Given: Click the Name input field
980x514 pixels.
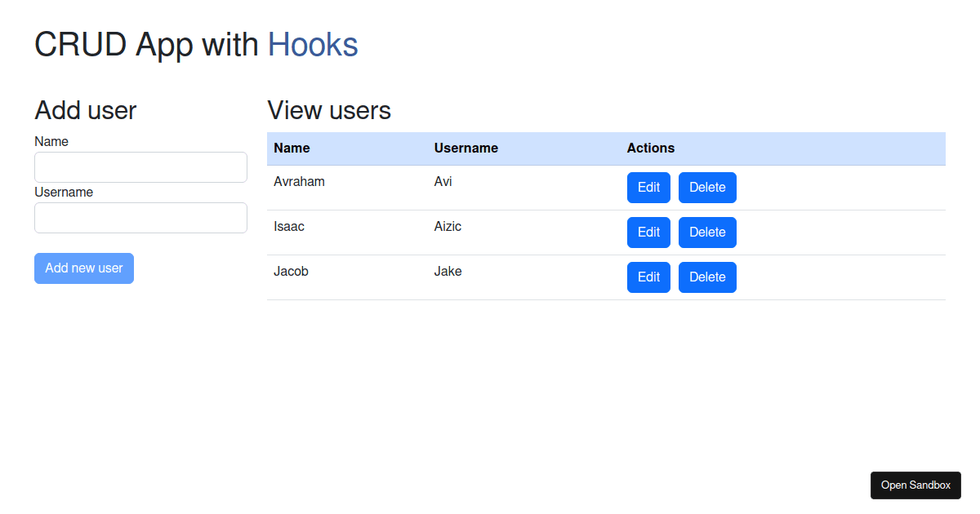Looking at the screenshot, I should (x=140, y=167).
